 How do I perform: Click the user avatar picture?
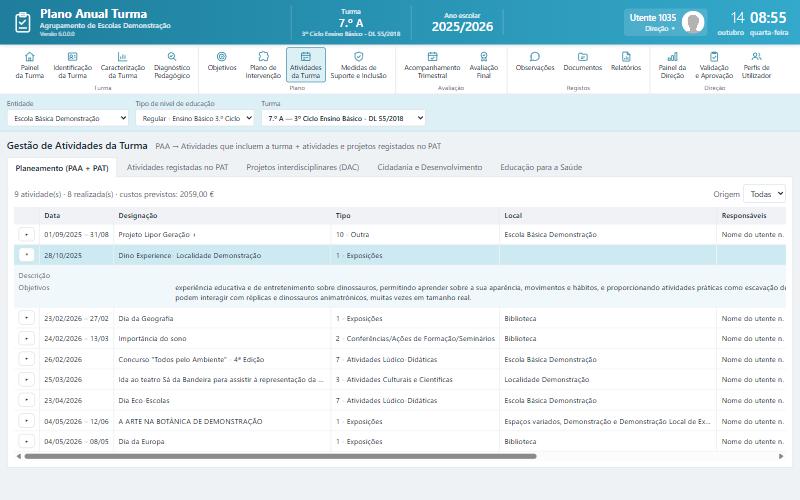pos(693,22)
